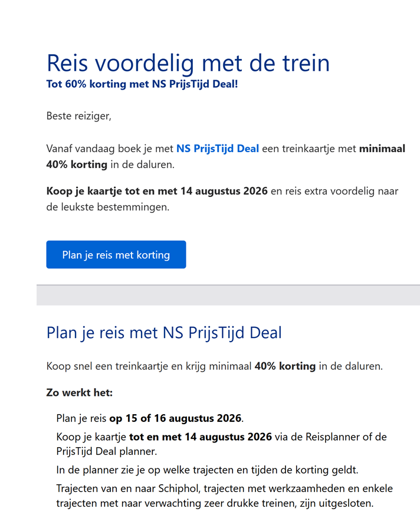Click bold Koop je kaartje deadline in intro paragraph
Viewport: 420px width, 525px height.
(157, 191)
